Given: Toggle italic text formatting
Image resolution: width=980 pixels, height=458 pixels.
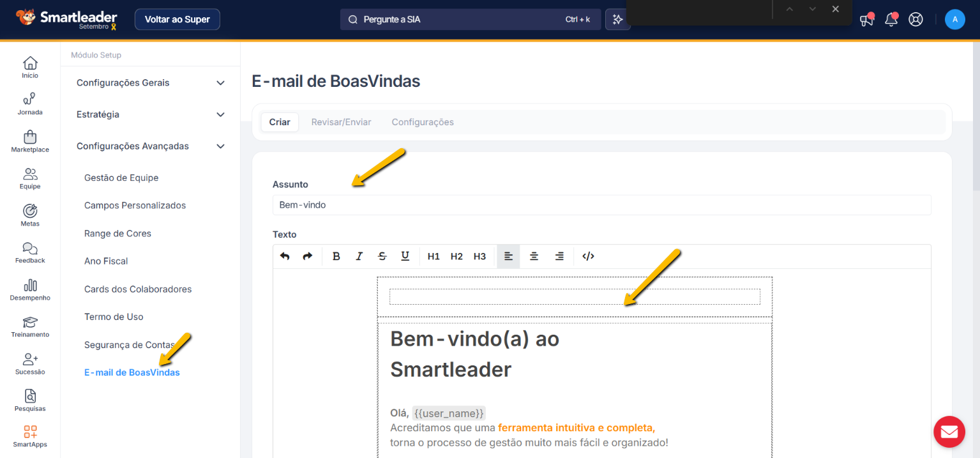Looking at the screenshot, I should (359, 256).
